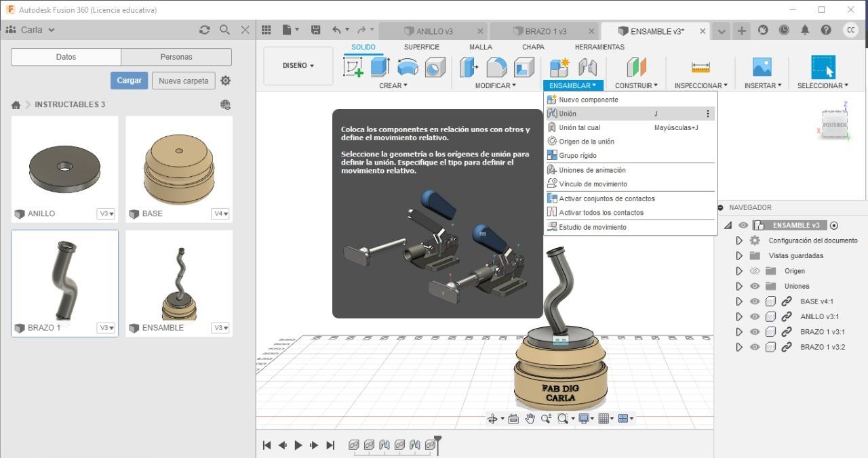The image size is (868, 458).
Task: Open the INSPECCIONAR dropdown menu
Action: 701,85
